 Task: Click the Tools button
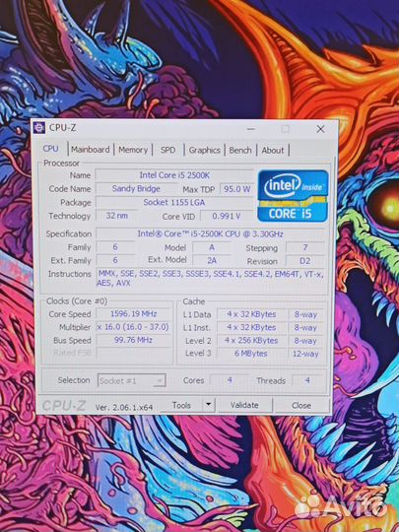[x=181, y=405]
